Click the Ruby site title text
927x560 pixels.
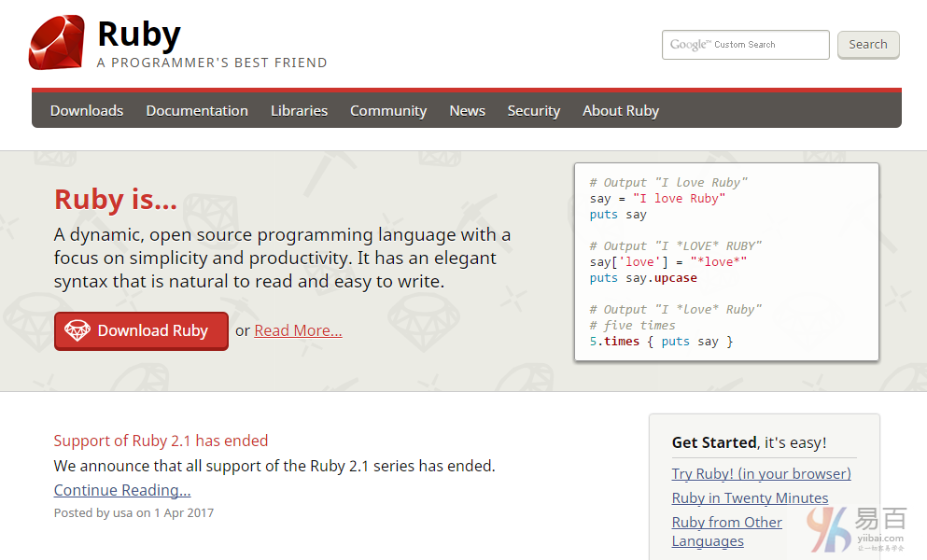tap(139, 35)
